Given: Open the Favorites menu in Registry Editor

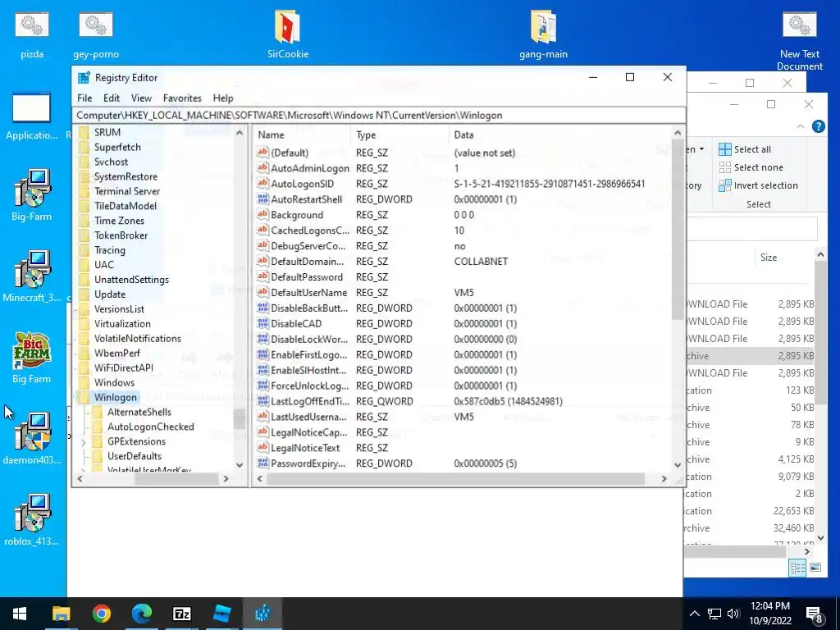Looking at the screenshot, I should pos(182,98).
